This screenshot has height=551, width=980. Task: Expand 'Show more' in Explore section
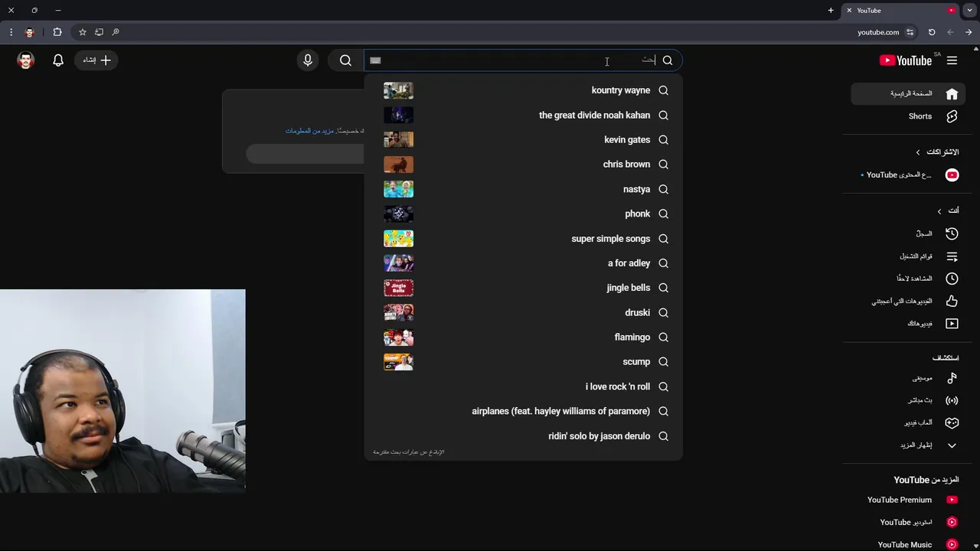click(908, 445)
